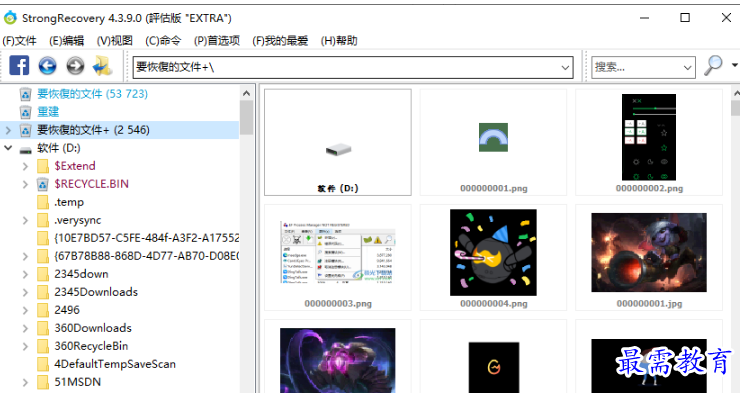Expand the .verysync folder
This screenshot has width=740, height=393.
point(25,220)
